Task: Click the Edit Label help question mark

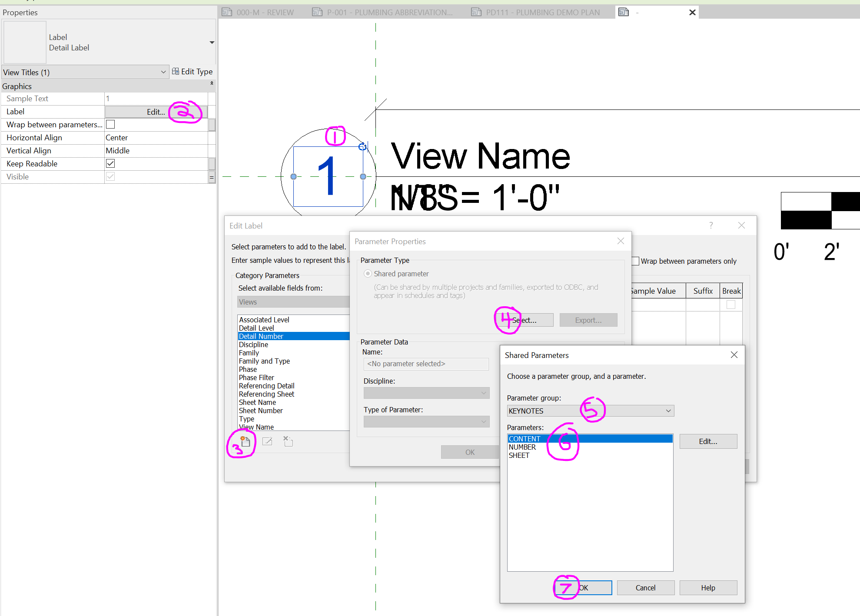Action: pos(711,225)
